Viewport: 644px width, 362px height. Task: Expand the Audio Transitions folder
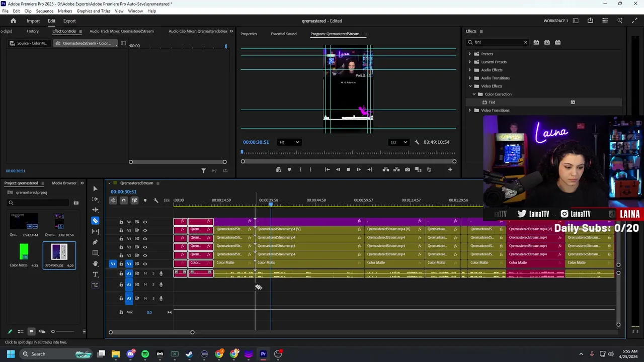coord(470,78)
